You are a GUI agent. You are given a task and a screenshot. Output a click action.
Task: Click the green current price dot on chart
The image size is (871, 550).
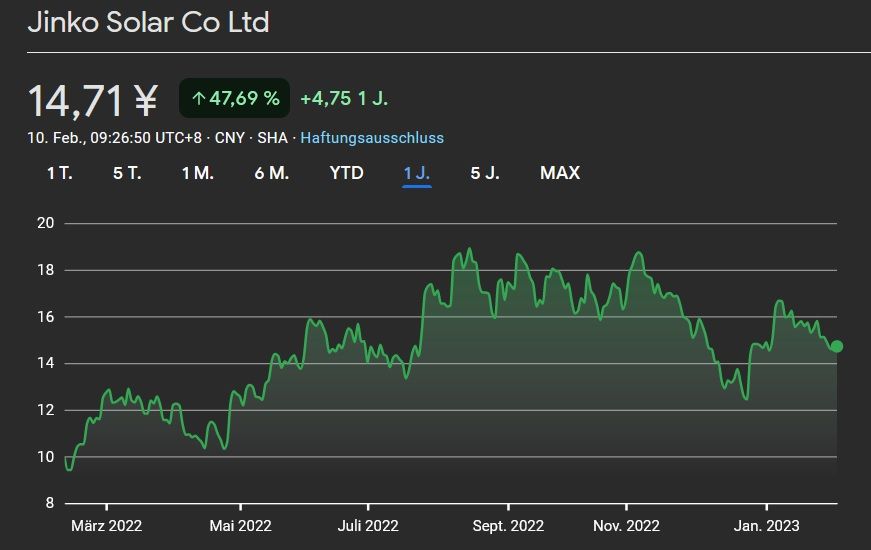point(837,346)
